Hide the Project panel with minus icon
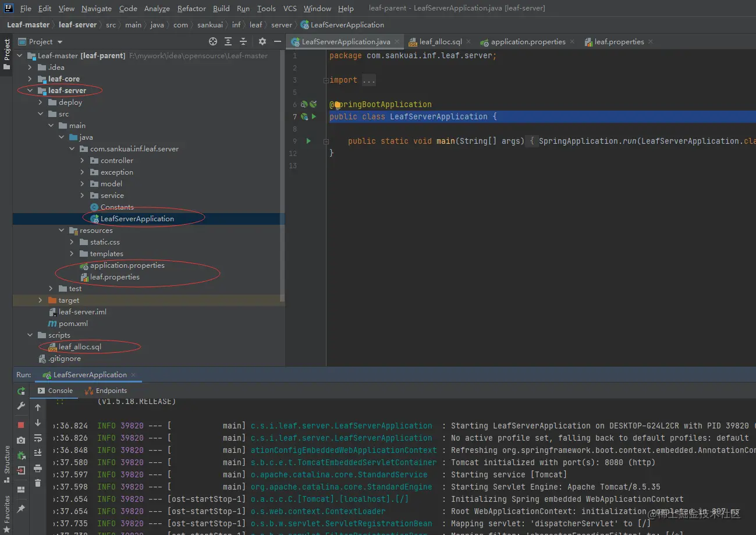The width and height of the screenshot is (756, 535). (x=277, y=41)
